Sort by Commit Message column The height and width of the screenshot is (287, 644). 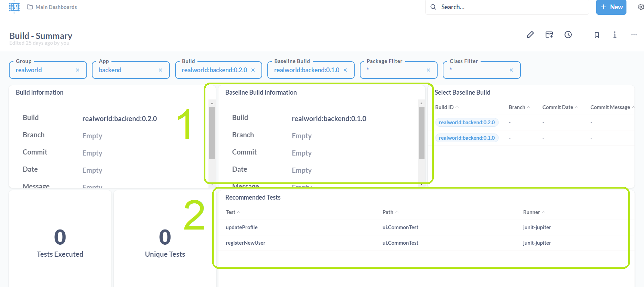point(612,107)
